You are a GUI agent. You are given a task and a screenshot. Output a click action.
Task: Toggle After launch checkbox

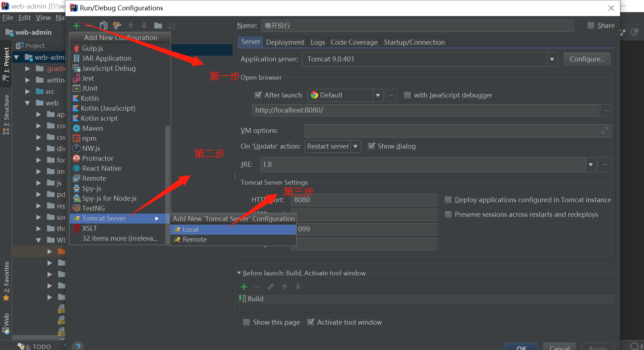coord(258,95)
